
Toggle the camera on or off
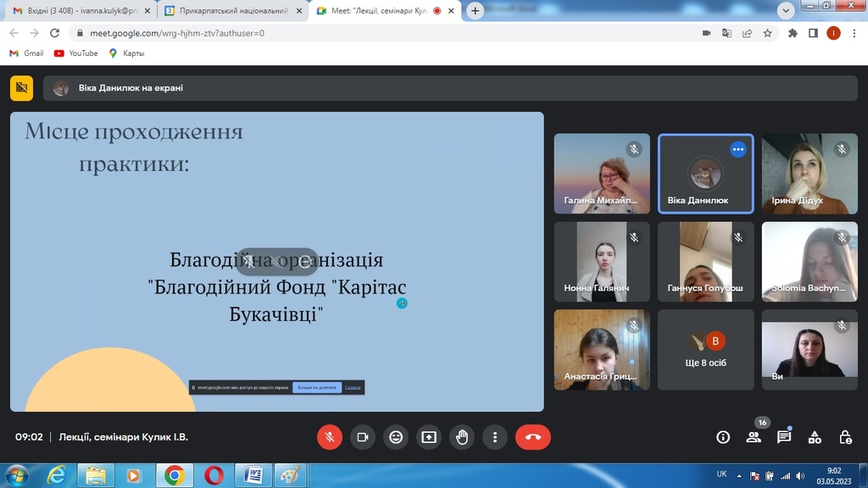click(363, 437)
